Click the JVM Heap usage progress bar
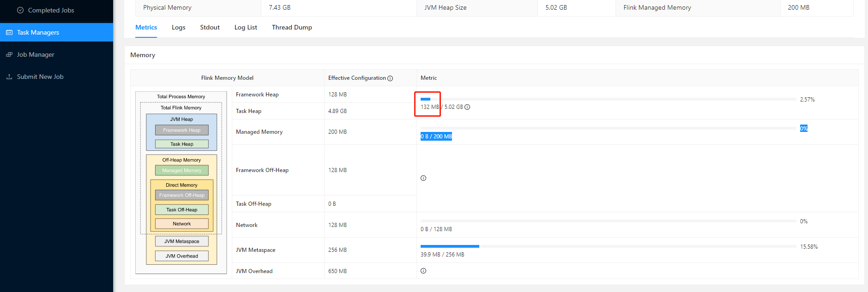868x292 pixels. 609,99
